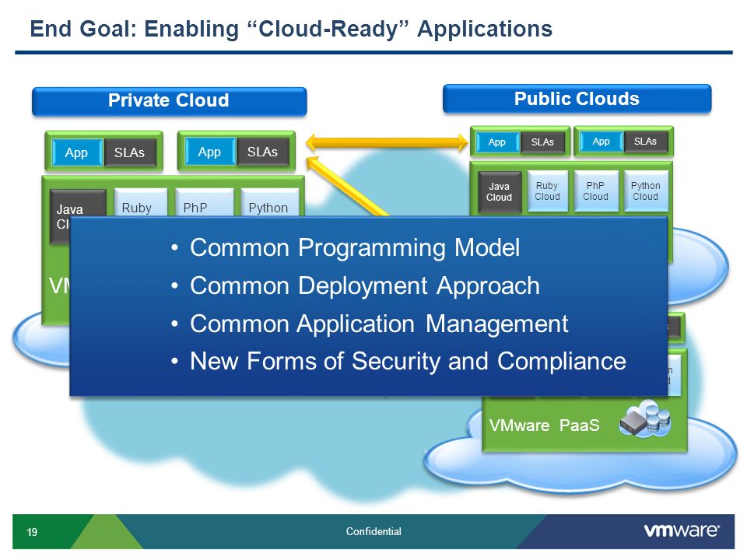
Task: Click the slide title 'End Goal: Enabling Cloud-Ready Applications'
Action: [x=291, y=29]
